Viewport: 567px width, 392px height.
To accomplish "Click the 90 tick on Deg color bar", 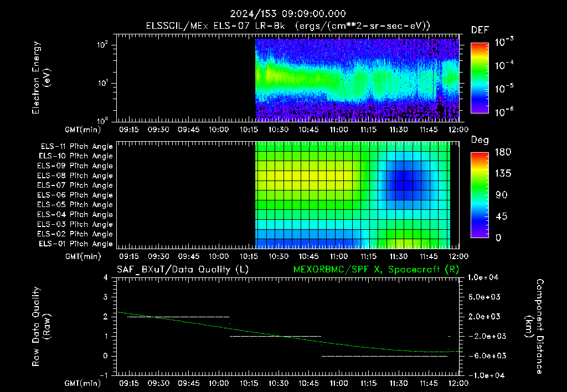I will tap(501, 195).
